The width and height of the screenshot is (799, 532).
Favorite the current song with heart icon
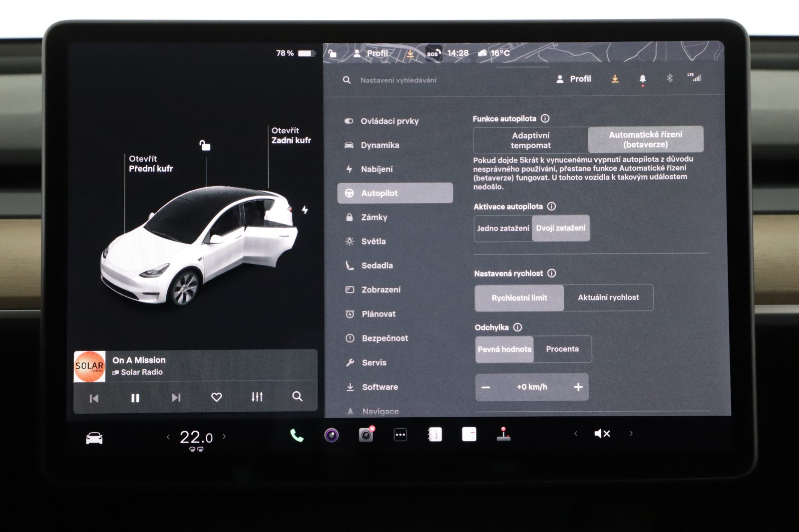[216, 397]
